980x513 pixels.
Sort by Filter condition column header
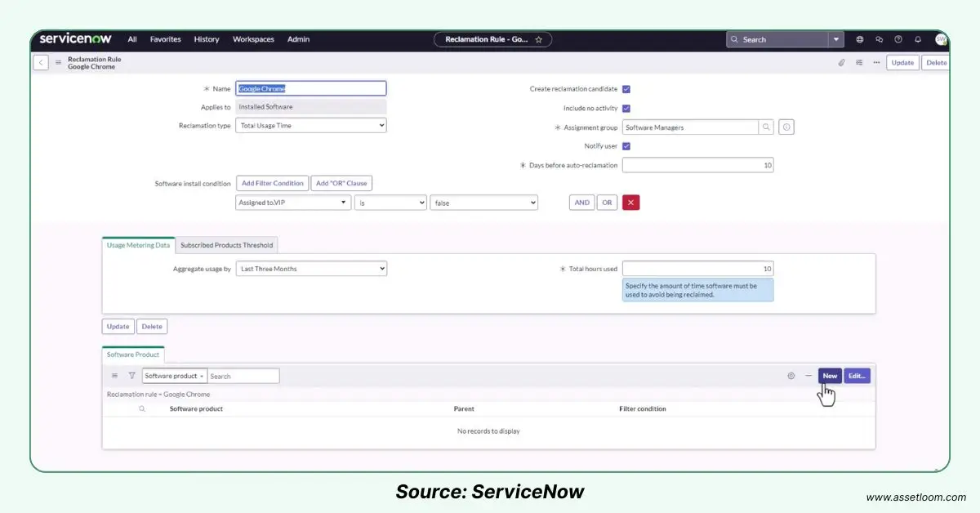click(643, 408)
